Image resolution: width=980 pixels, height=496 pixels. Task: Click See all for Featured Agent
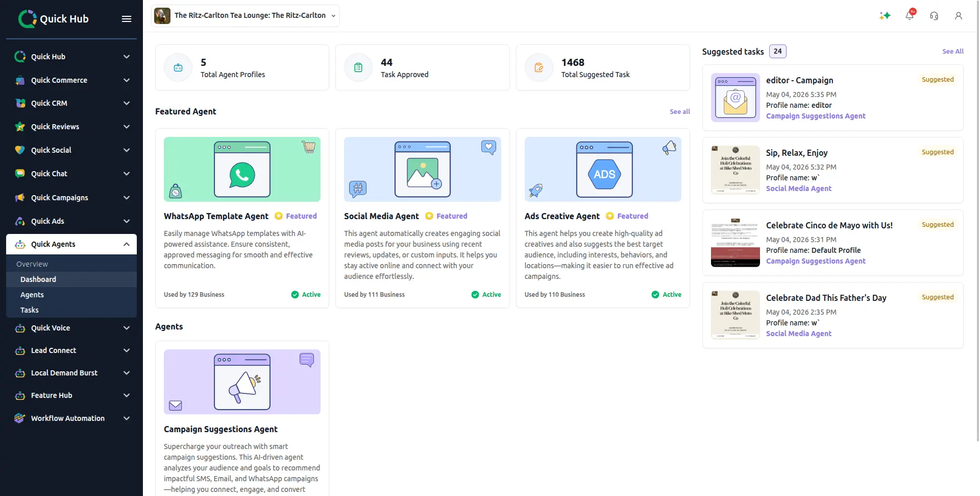(x=680, y=111)
